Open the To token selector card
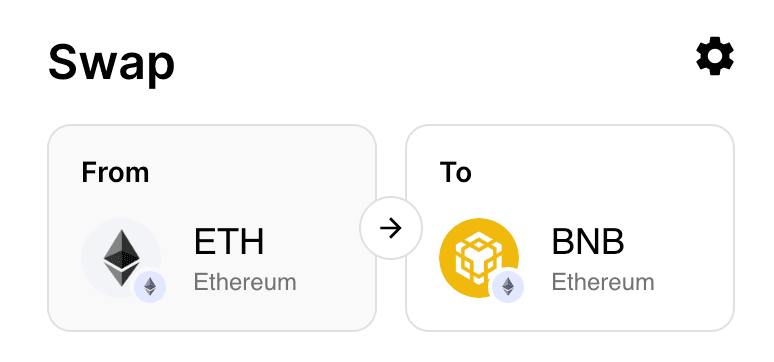The image size is (774, 362). pyautogui.click(x=570, y=228)
